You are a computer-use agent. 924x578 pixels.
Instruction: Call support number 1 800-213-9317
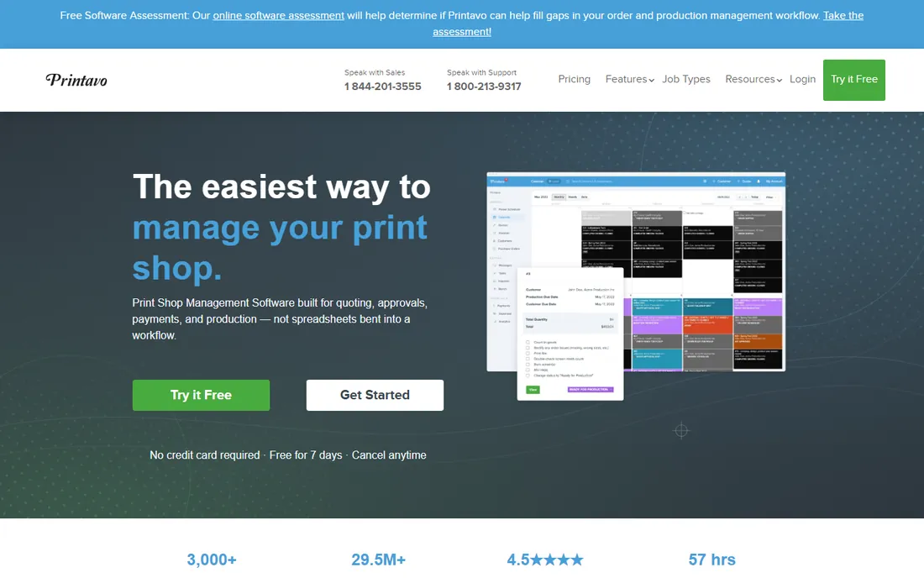(484, 87)
